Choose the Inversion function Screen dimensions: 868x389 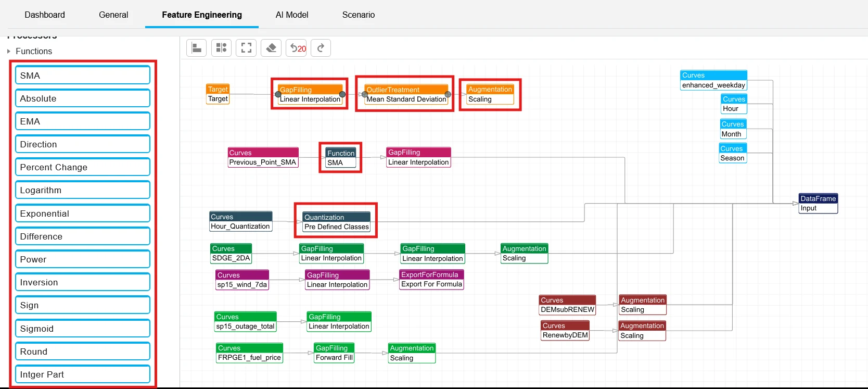click(x=83, y=282)
